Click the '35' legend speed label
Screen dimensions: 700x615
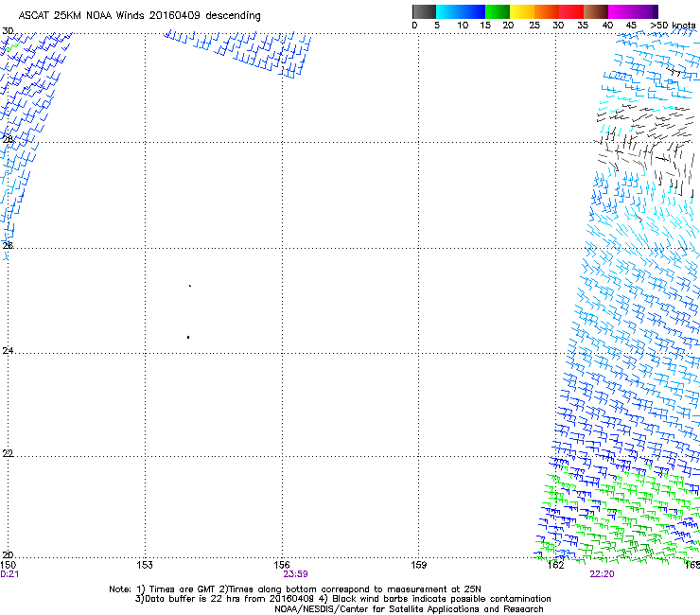(583, 26)
